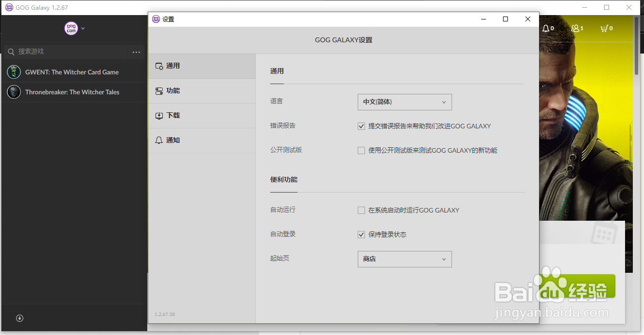
Task: Enable the 公开测试版 beta checkbox
Action: click(361, 150)
